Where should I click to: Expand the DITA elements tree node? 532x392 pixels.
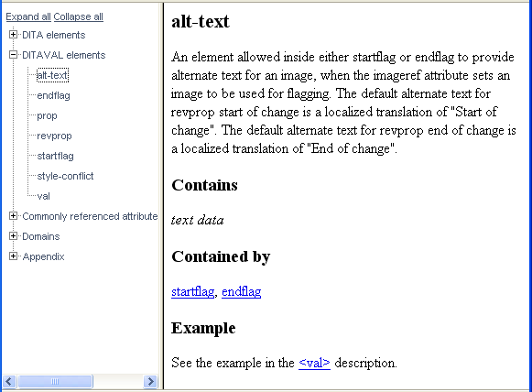(13, 34)
